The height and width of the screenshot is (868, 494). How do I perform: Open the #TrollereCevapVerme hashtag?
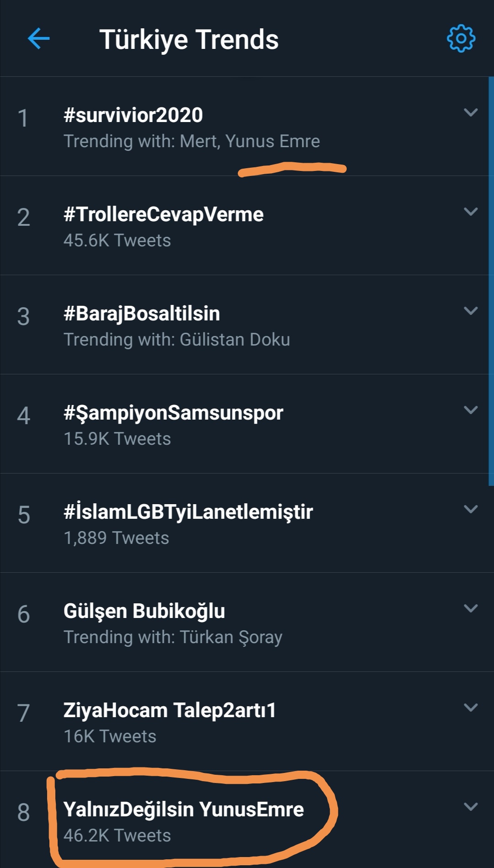click(244, 225)
